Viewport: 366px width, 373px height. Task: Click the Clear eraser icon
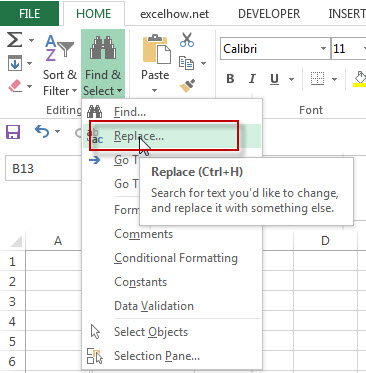(15, 86)
